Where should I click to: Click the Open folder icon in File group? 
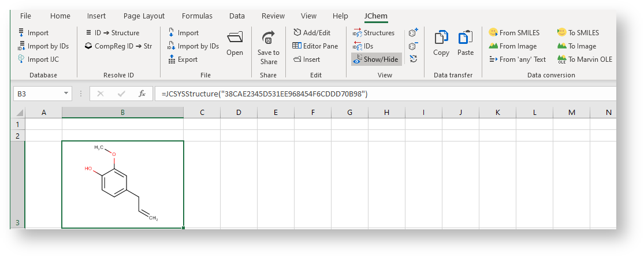234,39
